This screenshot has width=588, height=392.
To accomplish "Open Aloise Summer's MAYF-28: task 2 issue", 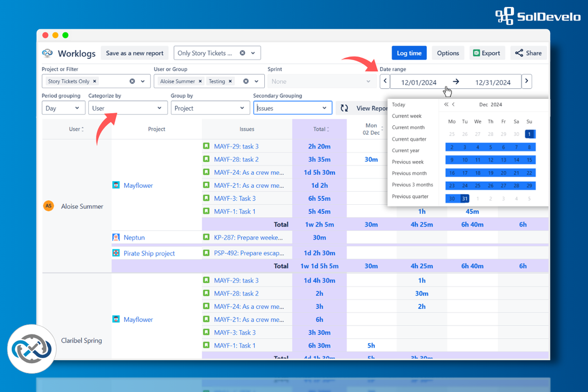I will (236, 160).
